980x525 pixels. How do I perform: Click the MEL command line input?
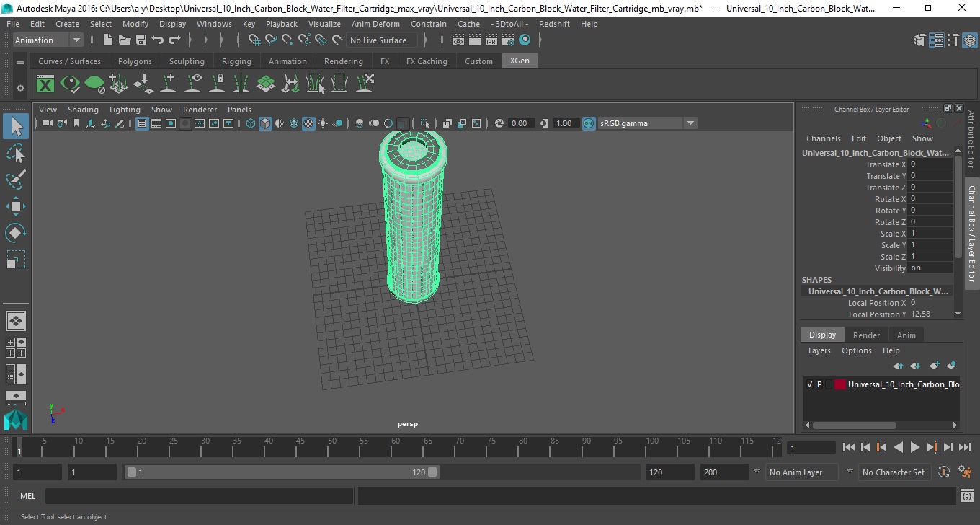[199, 496]
